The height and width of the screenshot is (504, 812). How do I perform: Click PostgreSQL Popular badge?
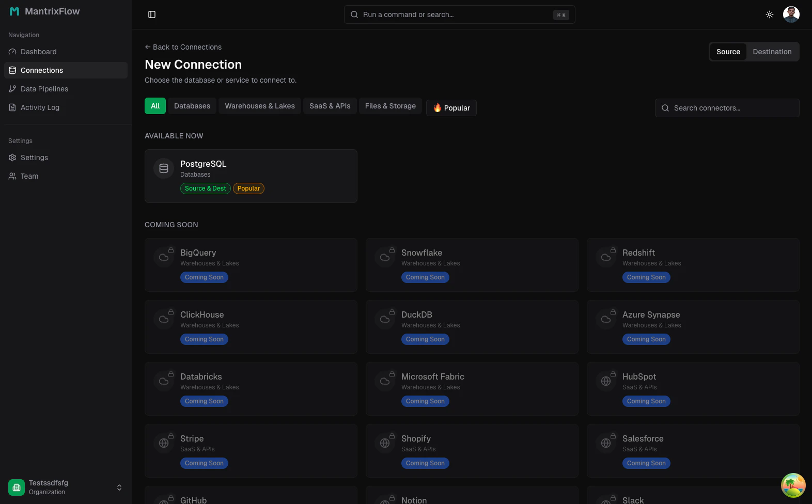click(248, 188)
